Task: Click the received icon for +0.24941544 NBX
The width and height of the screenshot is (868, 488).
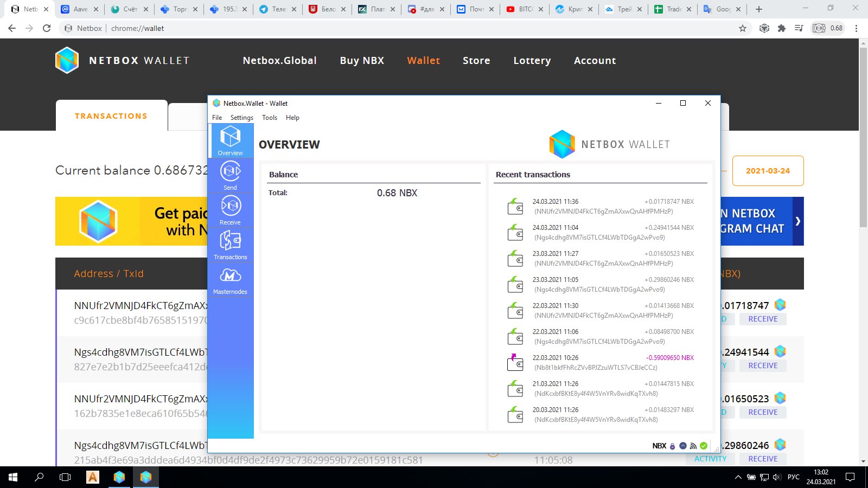Action: click(515, 232)
